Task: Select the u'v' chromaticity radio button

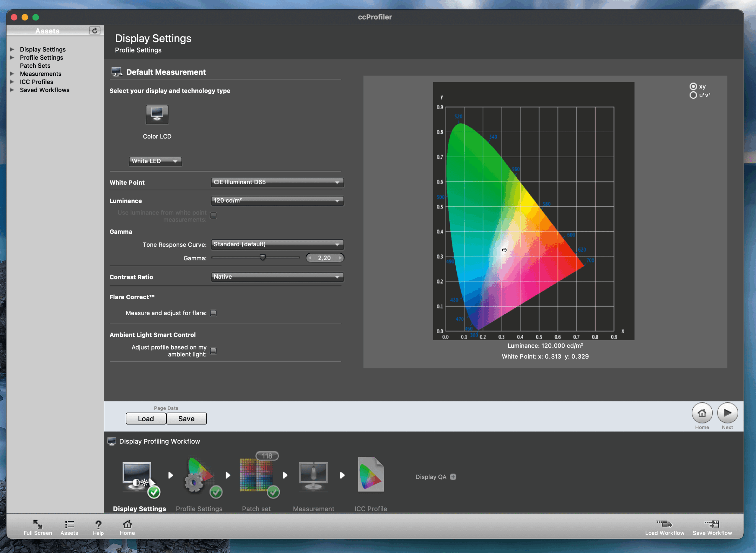Action: tap(693, 95)
